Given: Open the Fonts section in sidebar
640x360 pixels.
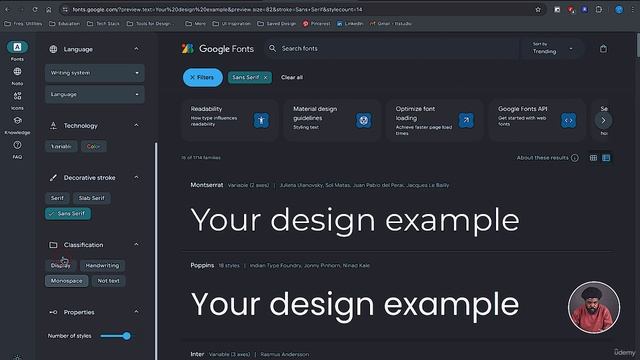Looking at the screenshot, I should pos(17,51).
